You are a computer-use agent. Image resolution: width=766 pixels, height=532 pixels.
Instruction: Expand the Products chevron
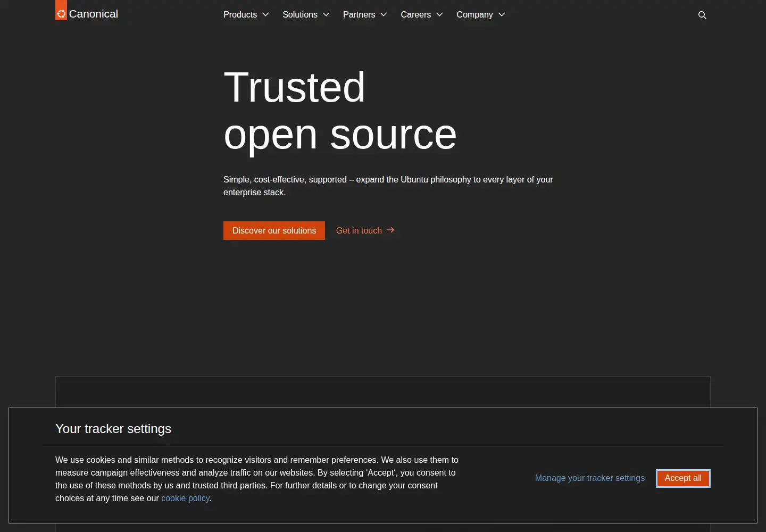point(265,14)
